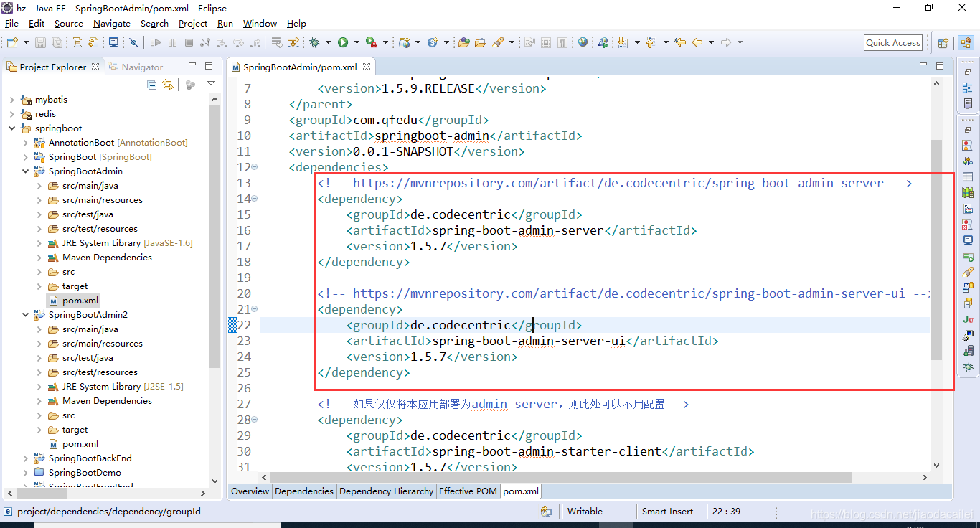Click the Step Into icon
Image resolution: width=980 pixels, height=528 pixels.
tap(222, 42)
